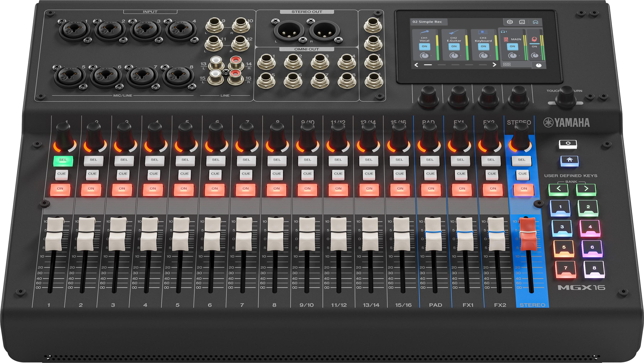644x363 pixels.
Task: Tap the home icon in the touchscreen toolbar
Action: click(535, 22)
